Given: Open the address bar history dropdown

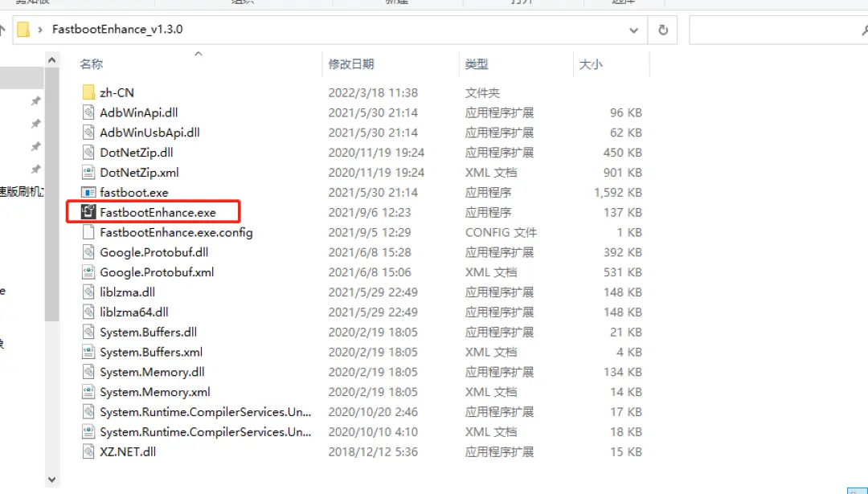Looking at the screenshot, I should [634, 30].
